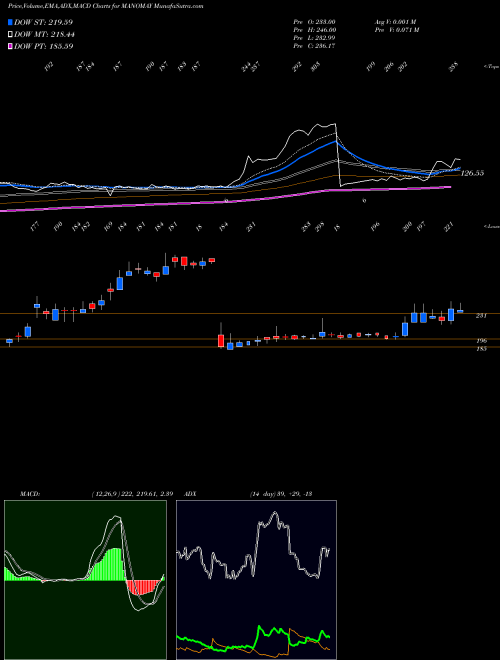Click the 231 price level label
Image resolution: width=500 pixels, height=660 pixels.
481,316
